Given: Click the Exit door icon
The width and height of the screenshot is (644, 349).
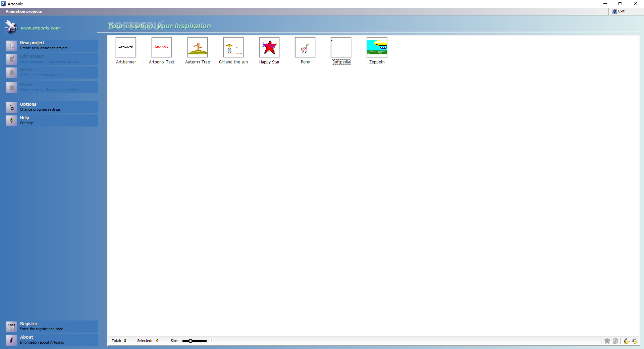Looking at the screenshot, I should pyautogui.click(x=614, y=11).
